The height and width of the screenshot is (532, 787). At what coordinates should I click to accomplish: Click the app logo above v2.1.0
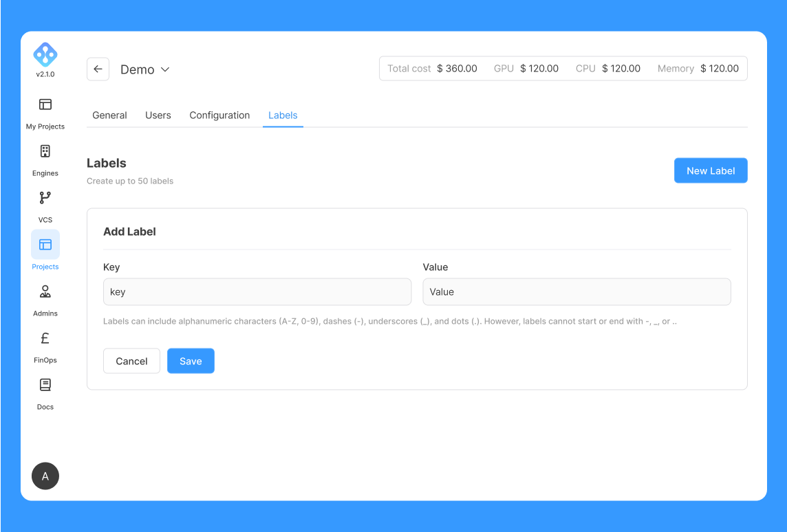pos(45,55)
